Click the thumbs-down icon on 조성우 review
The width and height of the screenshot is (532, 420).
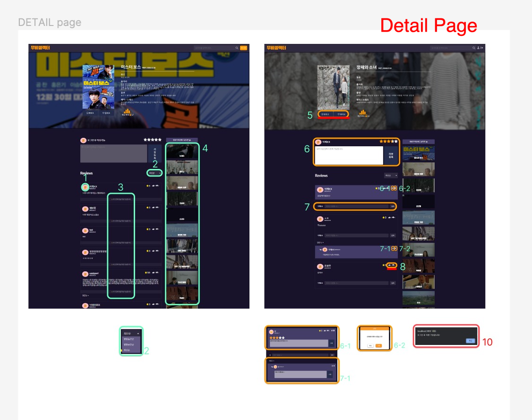pyautogui.click(x=394, y=266)
